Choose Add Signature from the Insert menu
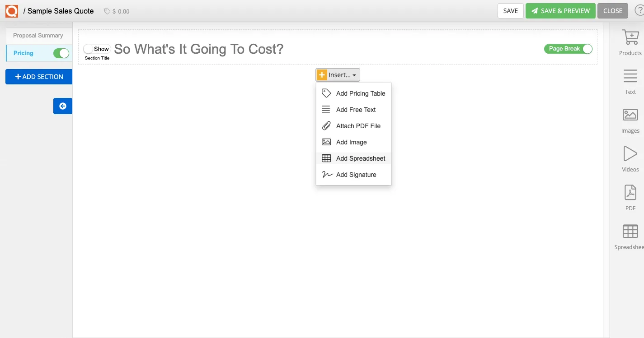The image size is (644, 338). 356,175
